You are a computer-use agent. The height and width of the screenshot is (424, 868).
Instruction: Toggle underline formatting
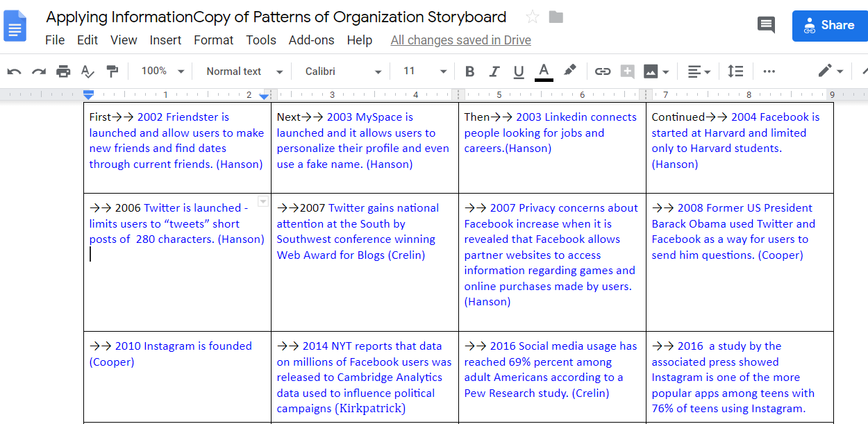[518, 71]
